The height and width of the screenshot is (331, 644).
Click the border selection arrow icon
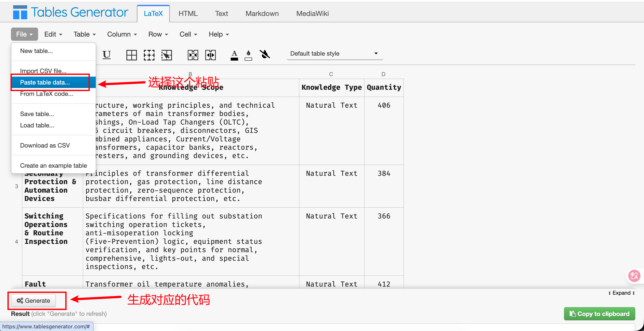[x=166, y=55]
